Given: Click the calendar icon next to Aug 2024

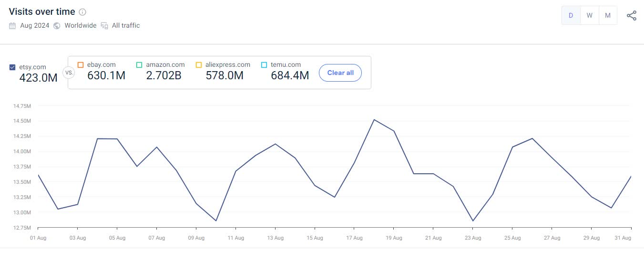Looking at the screenshot, I should [12, 26].
